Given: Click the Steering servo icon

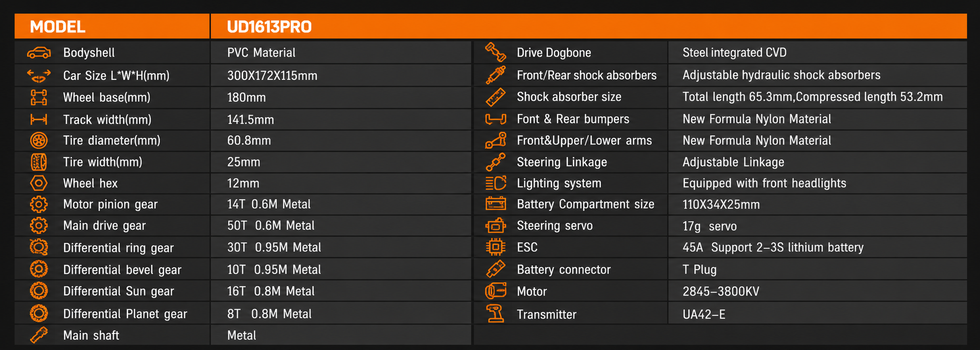Looking at the screenshot, I should click(x=496, y=226).
